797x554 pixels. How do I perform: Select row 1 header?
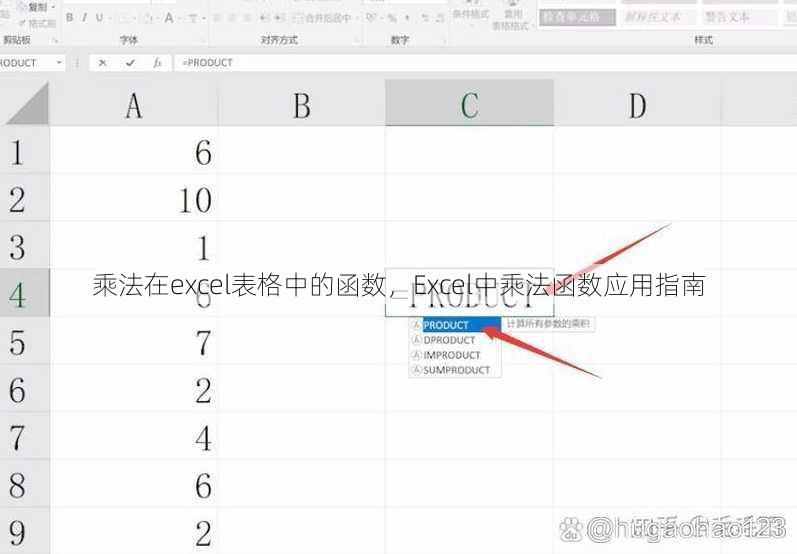24,151
